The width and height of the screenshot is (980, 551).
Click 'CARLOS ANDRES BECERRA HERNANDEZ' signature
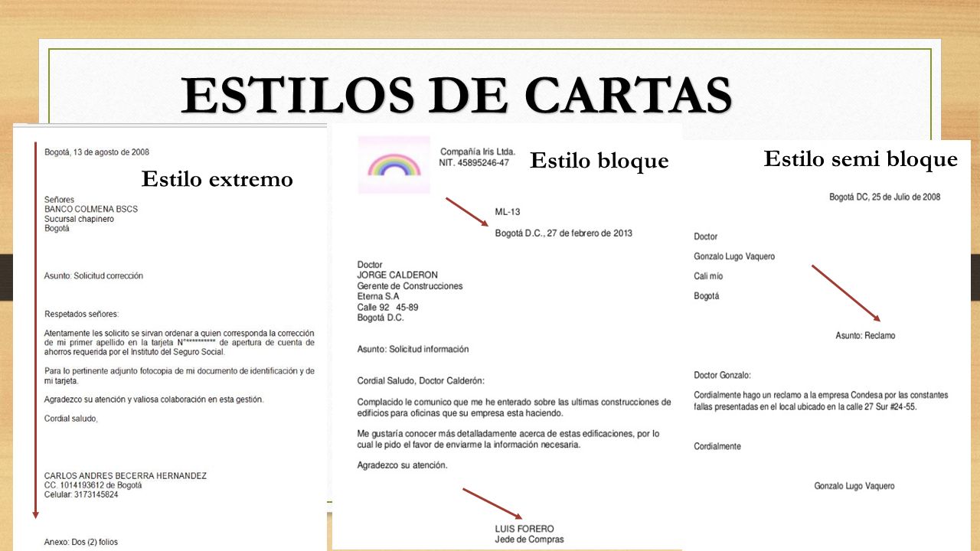click(x=126, y=475)
